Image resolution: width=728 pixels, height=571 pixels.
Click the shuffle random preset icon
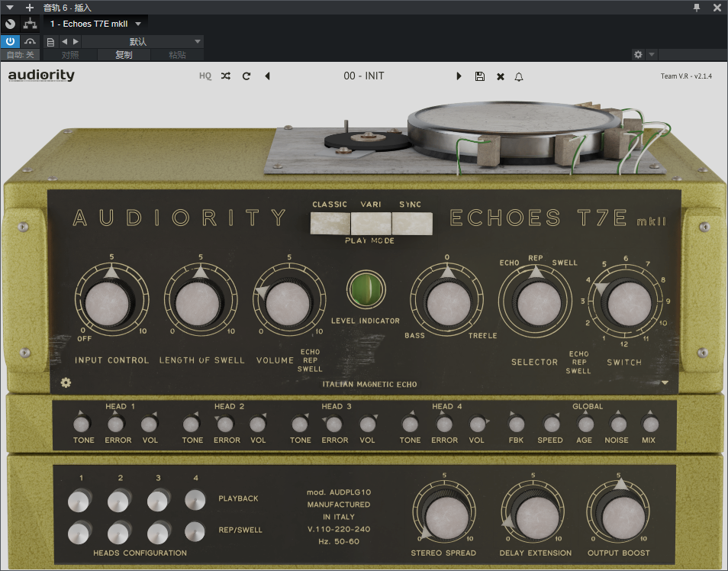[226, 76]
